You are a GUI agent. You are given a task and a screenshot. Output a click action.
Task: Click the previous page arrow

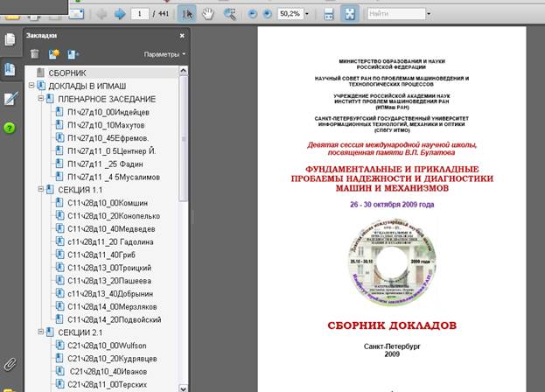(101, 14)
